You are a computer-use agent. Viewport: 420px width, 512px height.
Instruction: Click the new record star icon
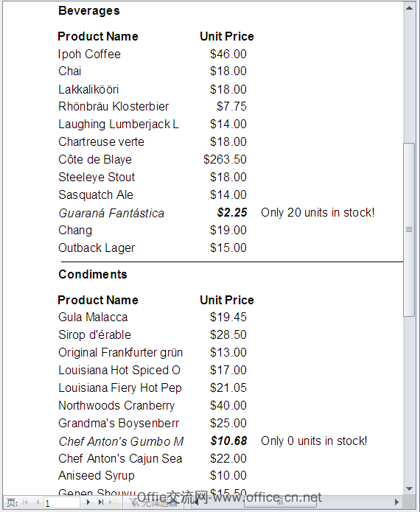tap(113, 502)
